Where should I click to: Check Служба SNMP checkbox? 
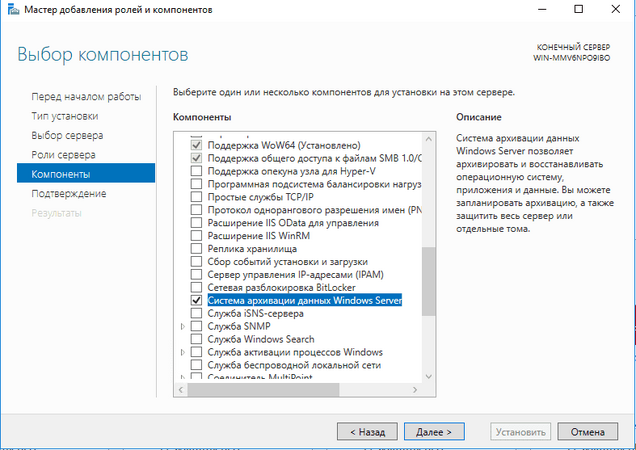196,326
